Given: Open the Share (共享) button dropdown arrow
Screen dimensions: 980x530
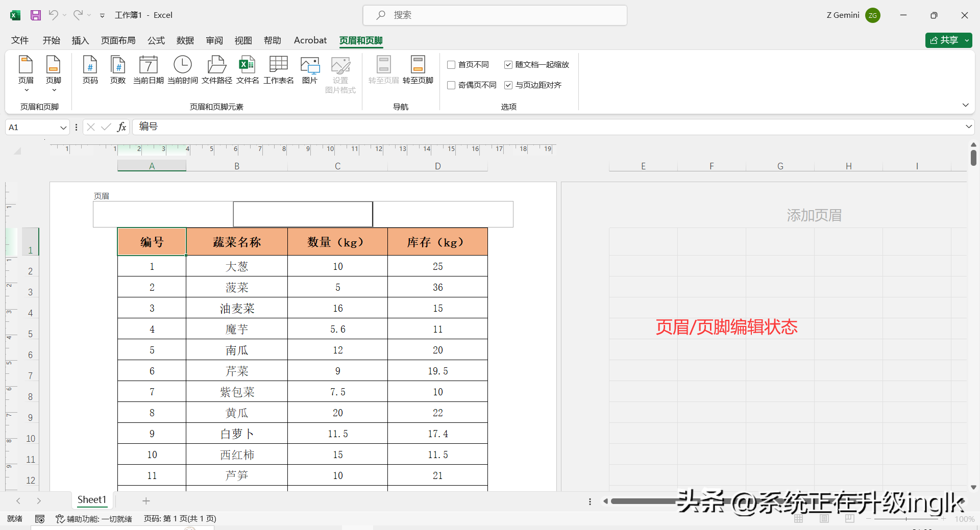Looking at the screenshot, I should [967, 40].
